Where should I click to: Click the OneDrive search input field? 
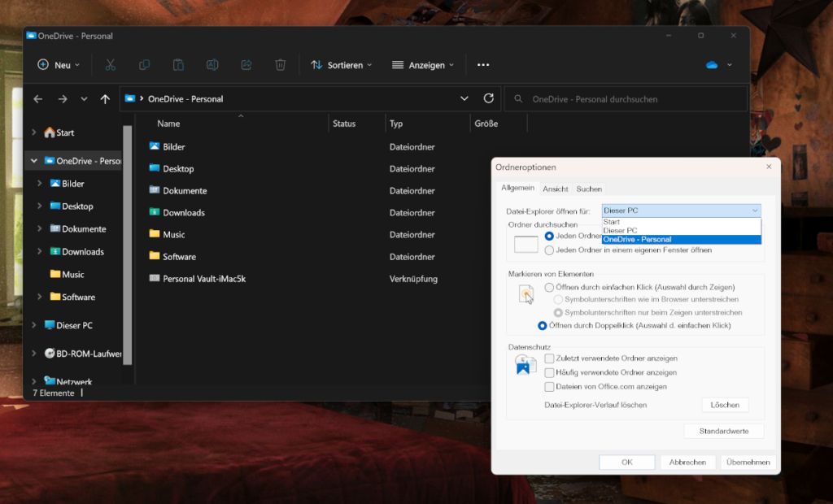click(x=626, y=99)
